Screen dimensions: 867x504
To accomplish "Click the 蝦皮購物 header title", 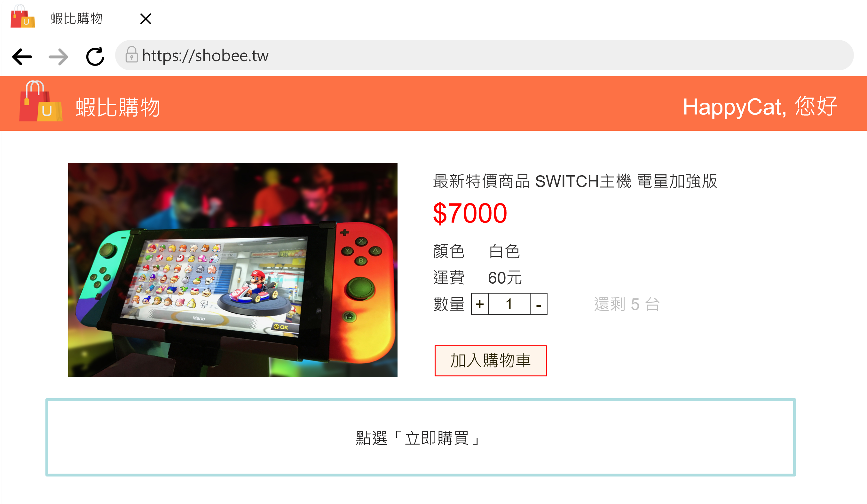I will pos(118,107).
